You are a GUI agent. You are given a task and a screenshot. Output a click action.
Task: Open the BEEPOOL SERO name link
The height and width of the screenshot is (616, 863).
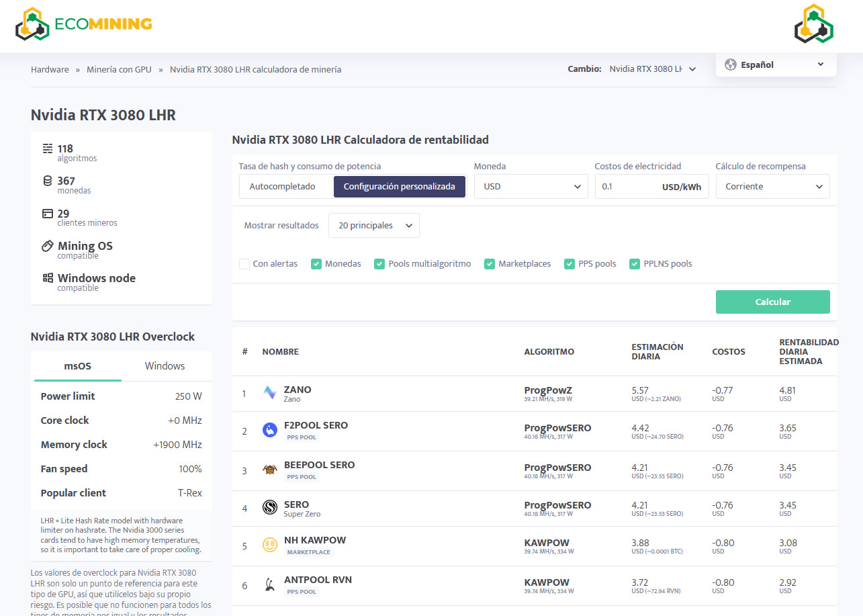tap(319, 465)
